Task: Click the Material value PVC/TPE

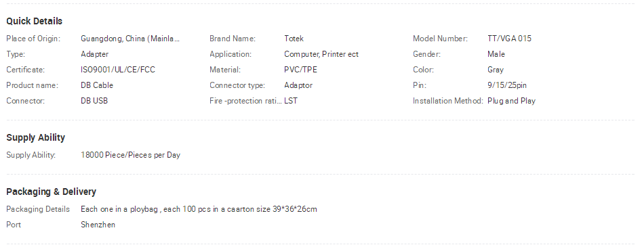Action: pos(300,70)
